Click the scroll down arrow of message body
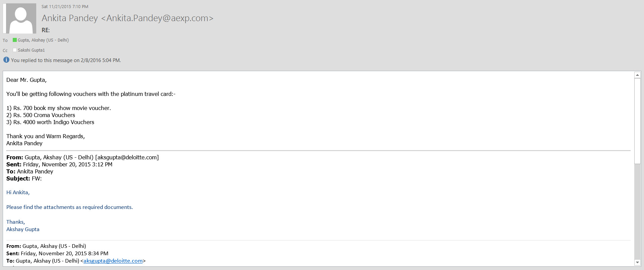The image size is (644, 270). 638,262
